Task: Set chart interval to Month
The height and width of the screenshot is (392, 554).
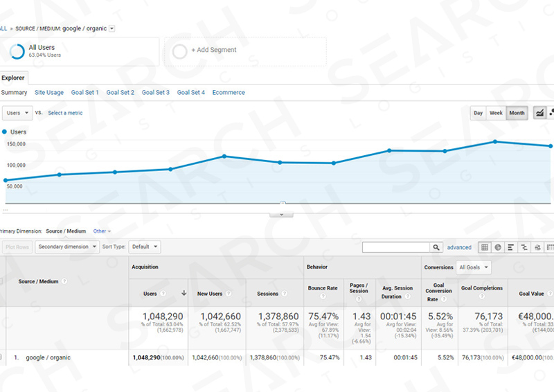Action: coord(517,113)
